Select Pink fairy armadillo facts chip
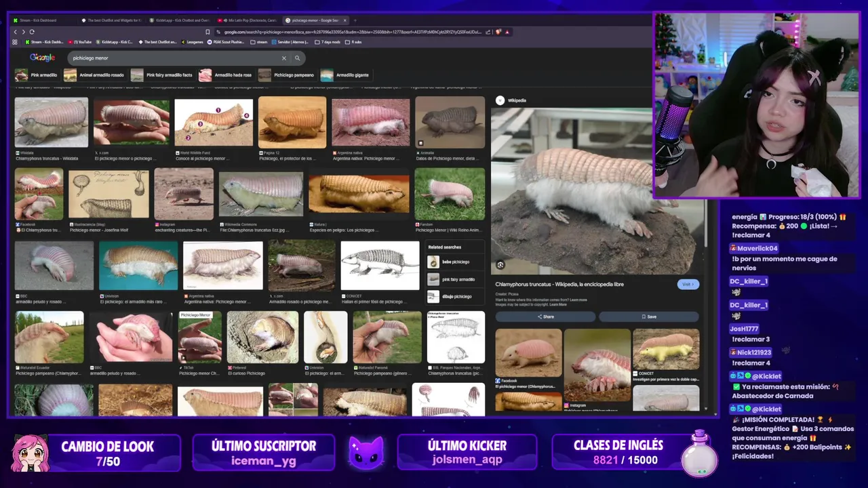868x488 pixels. 161,75
